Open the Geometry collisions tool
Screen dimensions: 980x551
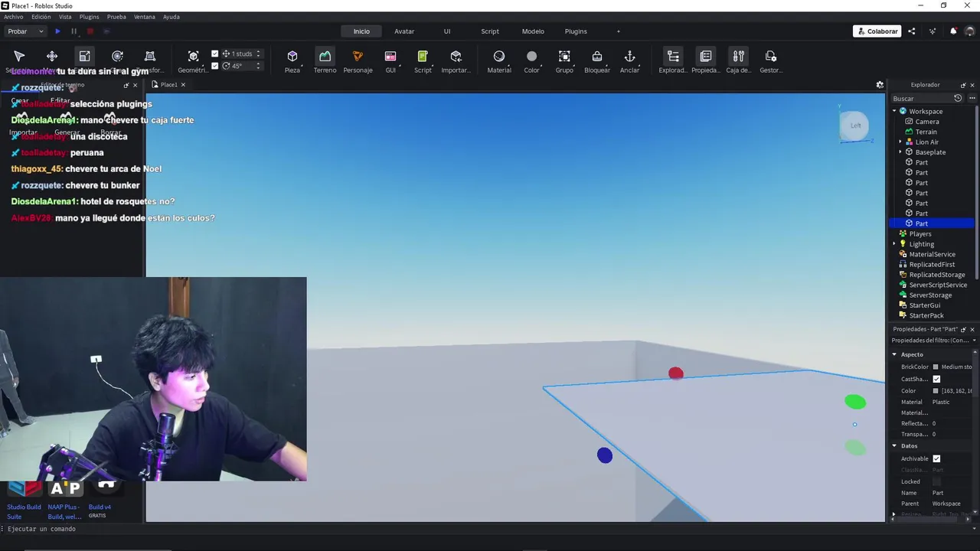193,60
